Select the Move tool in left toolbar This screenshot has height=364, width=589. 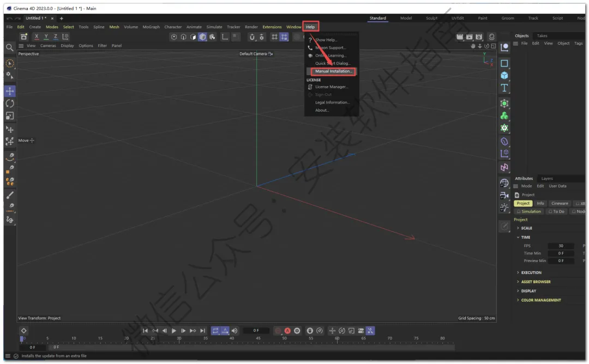pyautogui.click(x=10, y=91)
